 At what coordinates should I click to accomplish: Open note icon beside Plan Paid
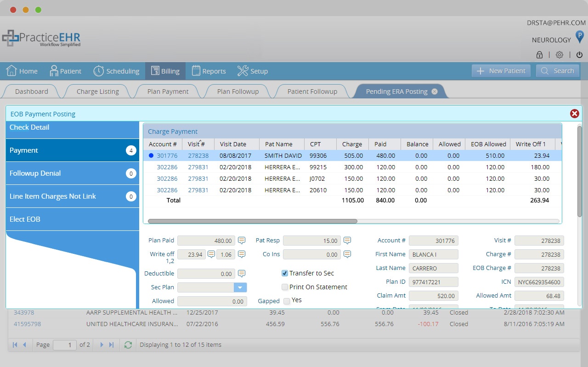(242, 241)
